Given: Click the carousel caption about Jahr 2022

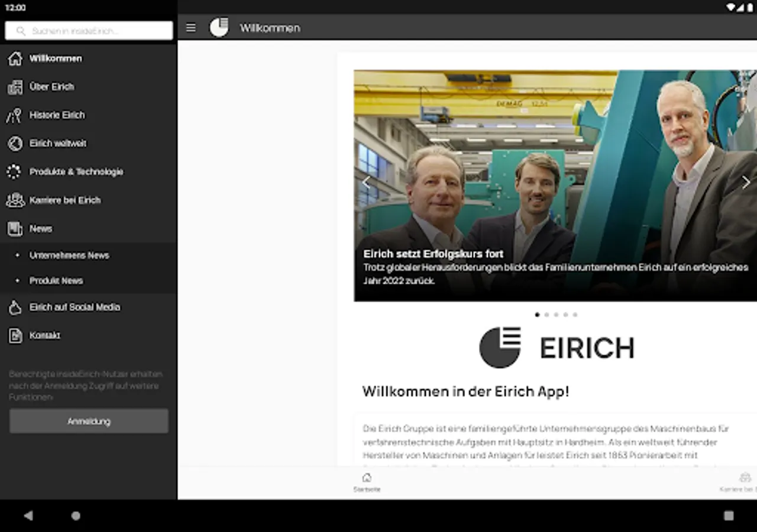Looking at the screenshot, I should click(x=555, y=274).
